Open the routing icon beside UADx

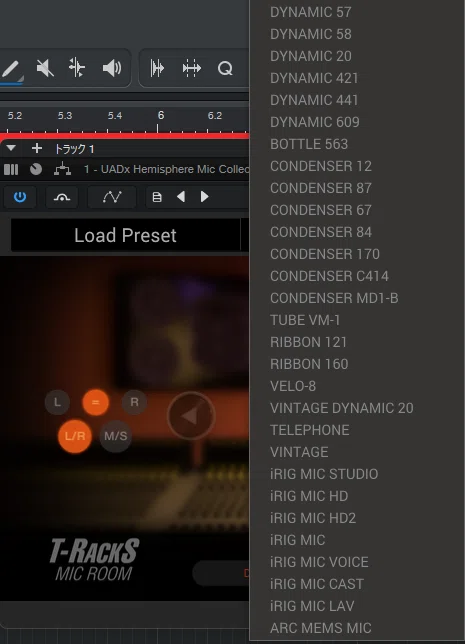tap(62, 169)
